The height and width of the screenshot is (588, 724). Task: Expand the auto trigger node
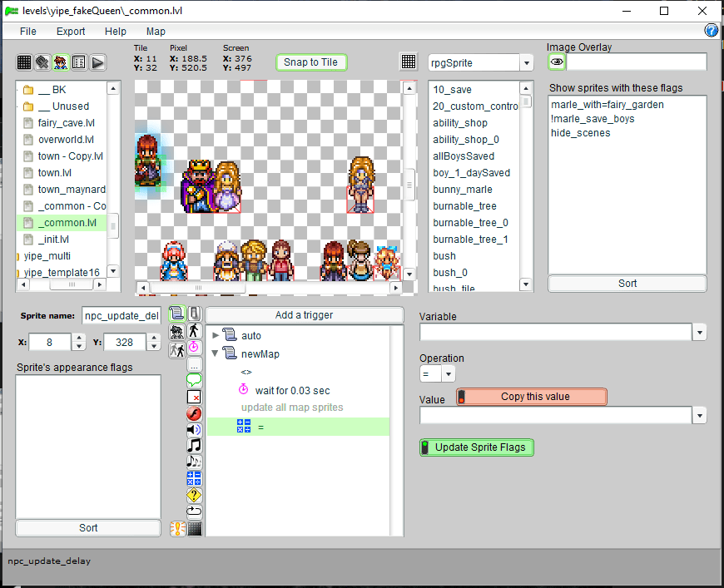(216, 336)
